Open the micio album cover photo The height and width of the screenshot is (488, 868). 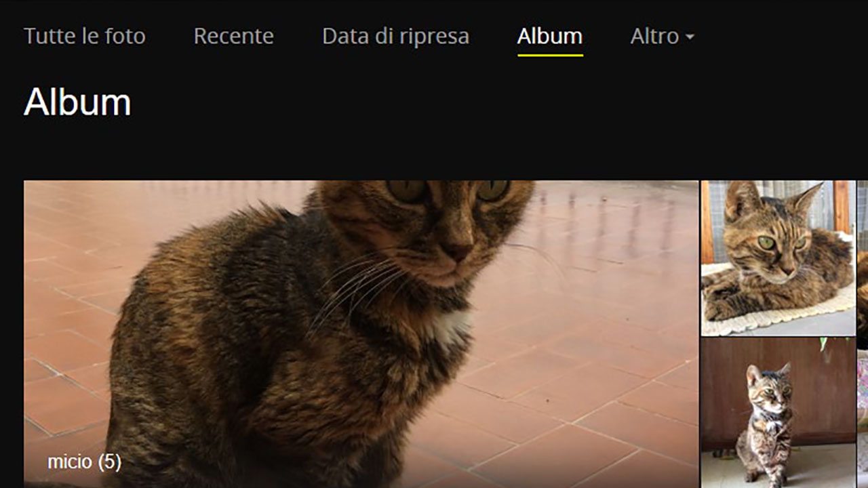coord(361,333)
